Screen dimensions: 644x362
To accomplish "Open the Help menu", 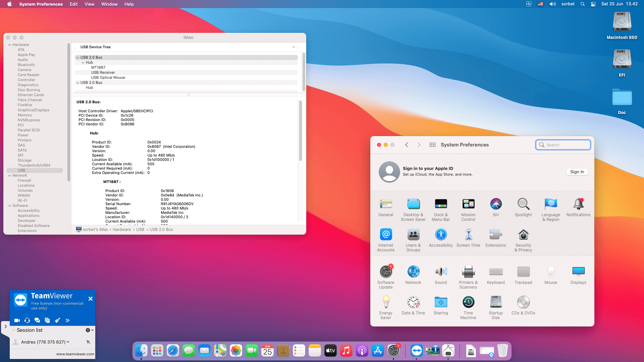I will tap(129, 4).
